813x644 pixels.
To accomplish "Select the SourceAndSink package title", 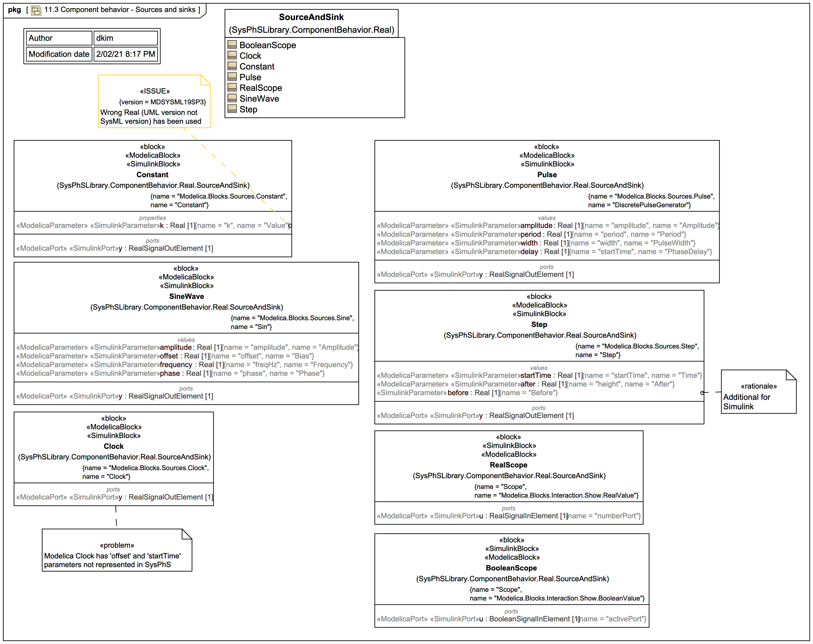I will click(x=311, y=17).
